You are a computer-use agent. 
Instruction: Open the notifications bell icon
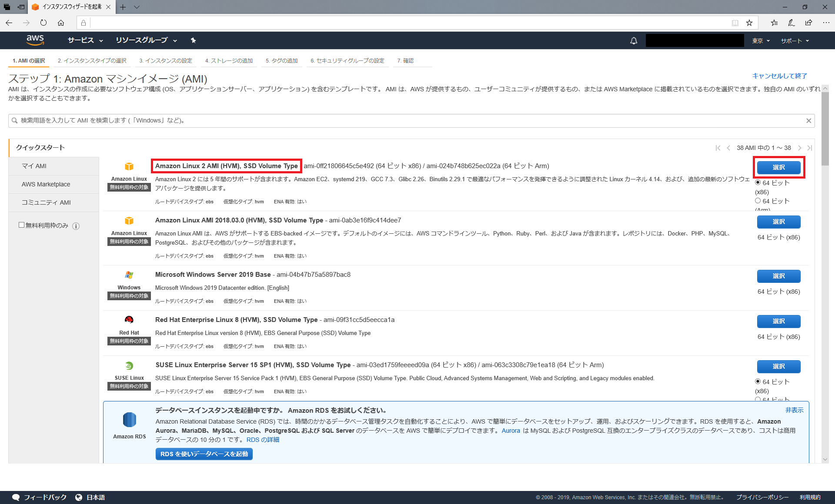[634, 41]
